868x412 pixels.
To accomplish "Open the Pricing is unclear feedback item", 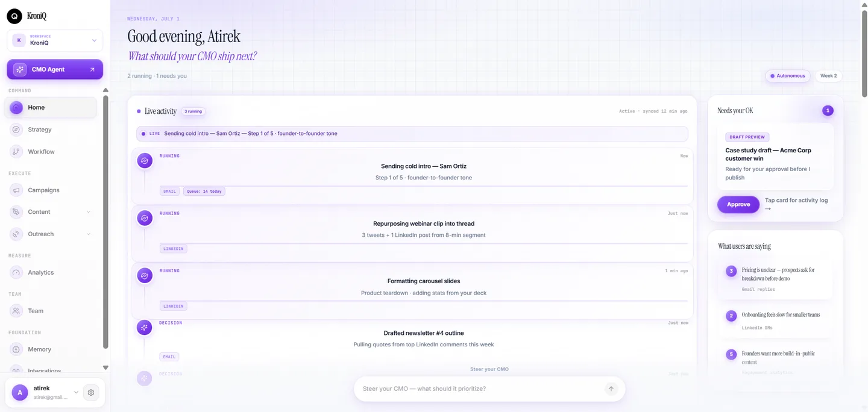I will 775,279.
